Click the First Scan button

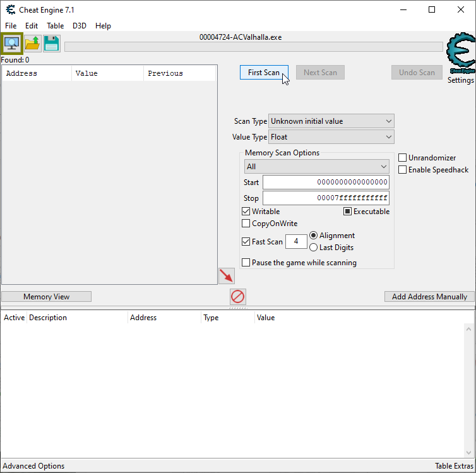point(263,73)
